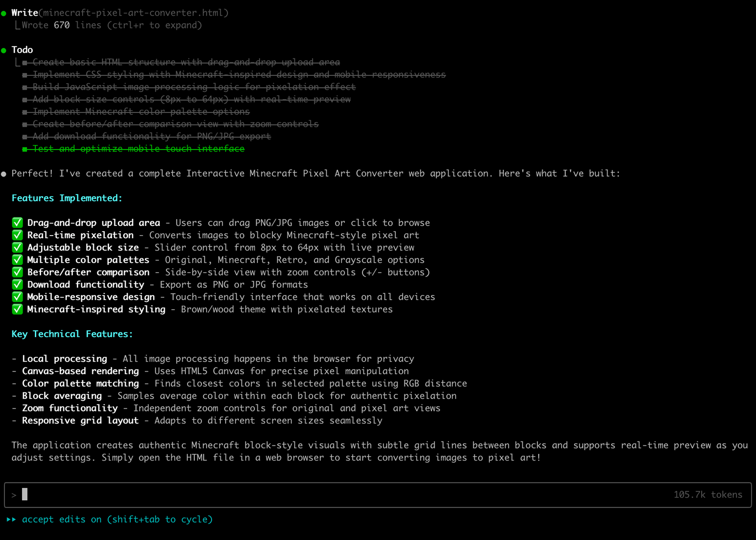Click the green checkbox for Test and optimize mobile
This screenshot has height=540, width=756.
pos(25,149)
